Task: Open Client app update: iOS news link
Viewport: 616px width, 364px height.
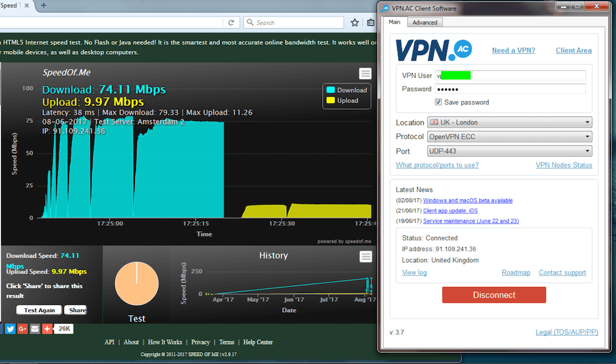Action: (450, 211)
